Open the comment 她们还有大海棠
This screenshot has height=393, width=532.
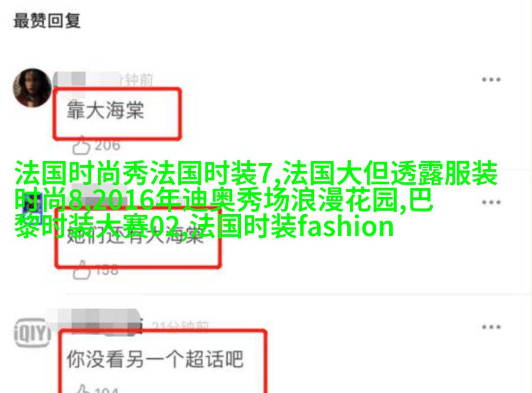[x=135, y=235]
